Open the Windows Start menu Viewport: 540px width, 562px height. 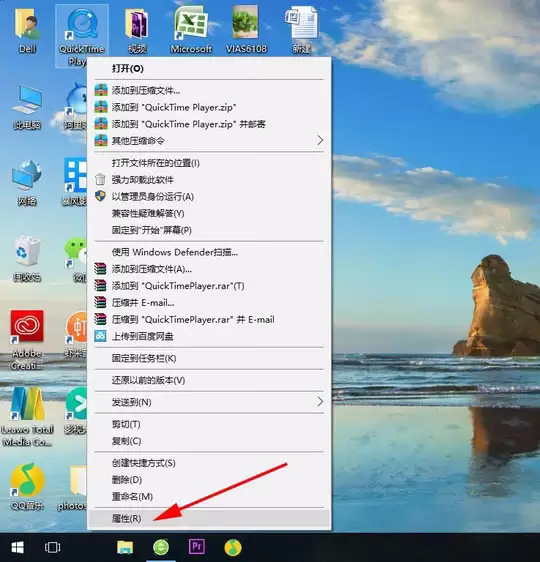coord(18,547)
